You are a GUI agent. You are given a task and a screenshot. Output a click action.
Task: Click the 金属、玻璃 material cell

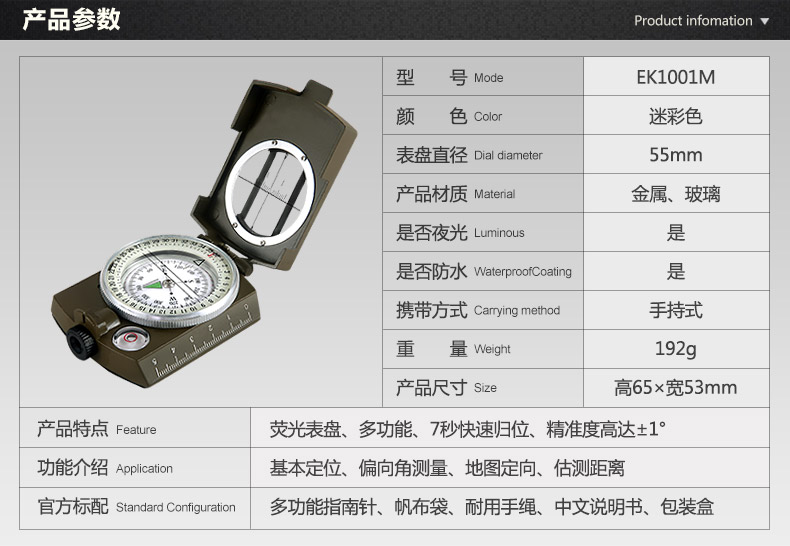point(676,194)
